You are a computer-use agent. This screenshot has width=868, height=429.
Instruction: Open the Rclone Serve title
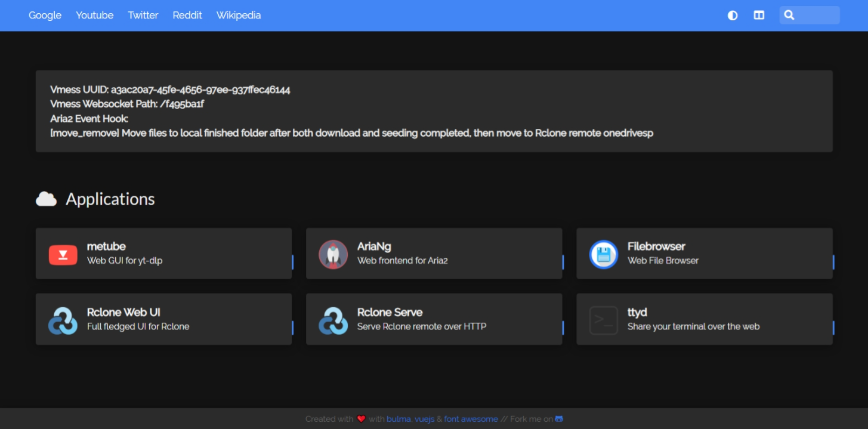390,312
